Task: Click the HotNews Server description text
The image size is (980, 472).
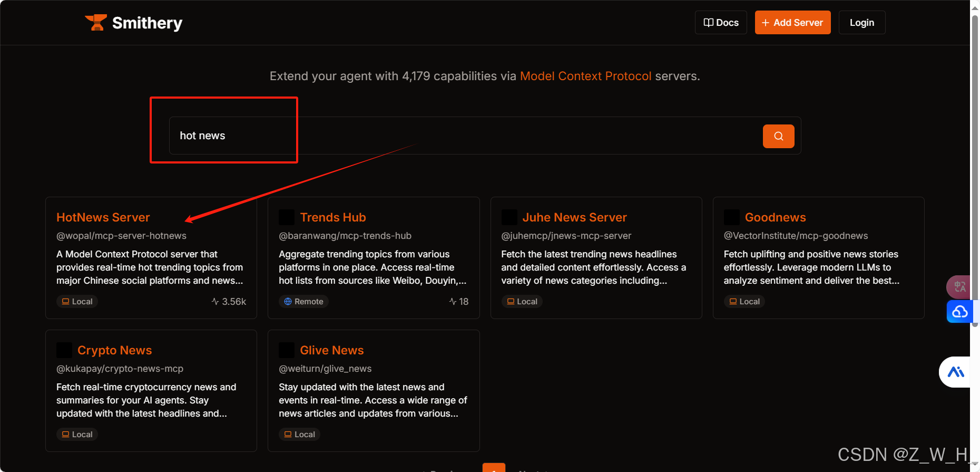Action: [x=150, y=267]
